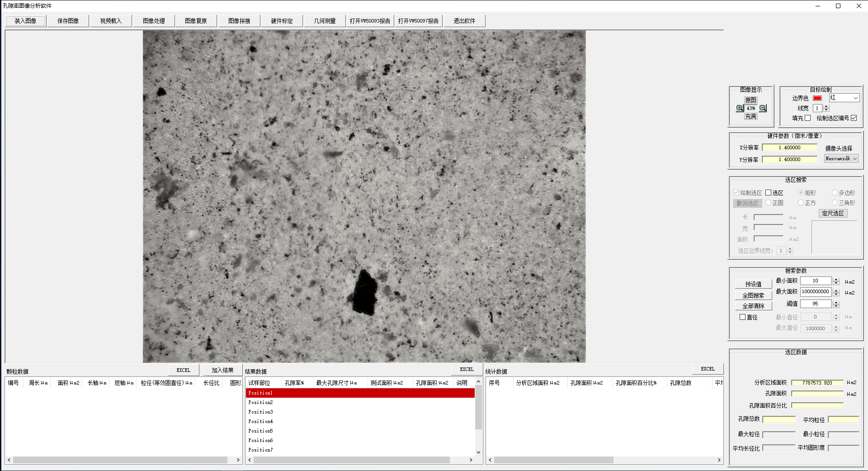Open 图像拼接 image stitching
Image resolution: width=868 pixels, height=471 pixels.
click(239, 21)
